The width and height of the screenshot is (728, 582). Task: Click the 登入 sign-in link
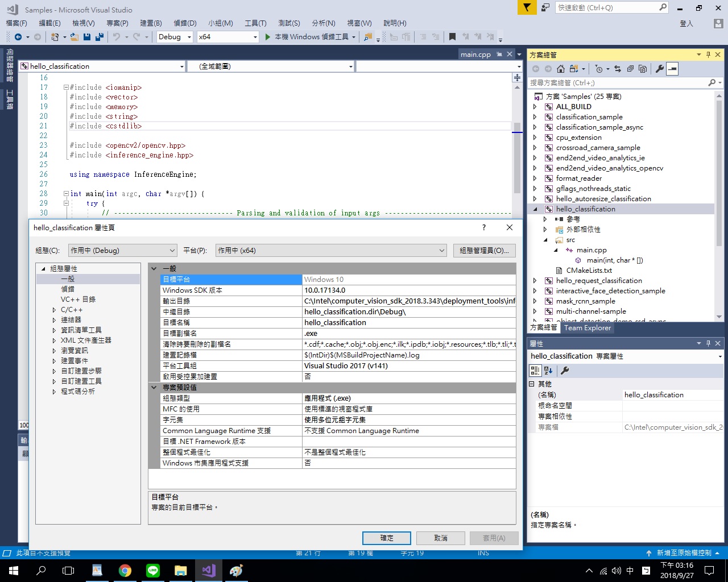(x=686, y=24)
